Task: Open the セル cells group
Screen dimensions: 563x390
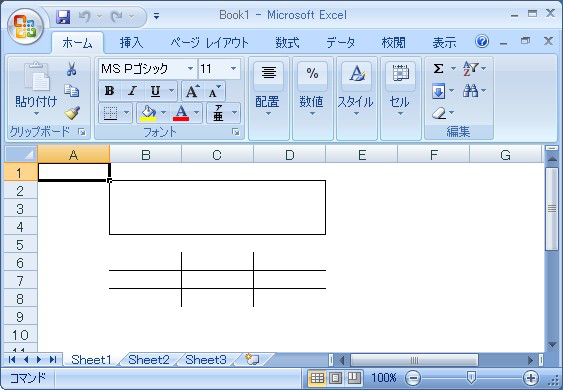Action: pos(400,98)
